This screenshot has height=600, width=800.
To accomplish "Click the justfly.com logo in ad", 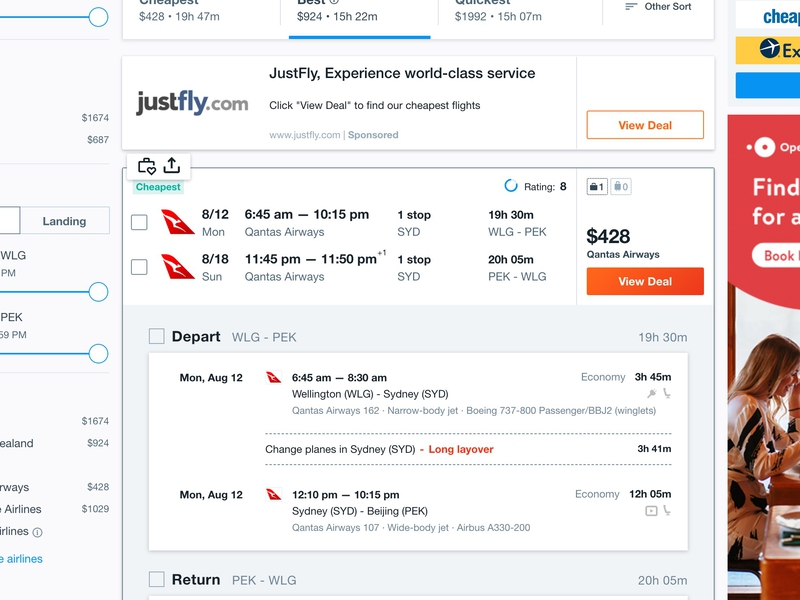I will pyautogui.click(x=192, y=103).
